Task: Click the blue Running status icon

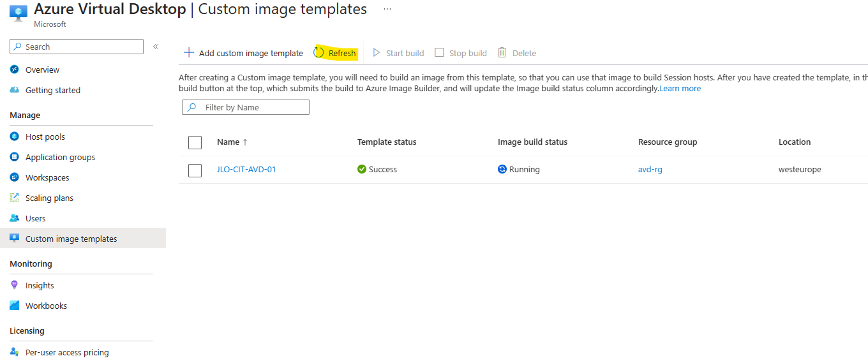Action: pyautogui.click(x=502, y=169)
